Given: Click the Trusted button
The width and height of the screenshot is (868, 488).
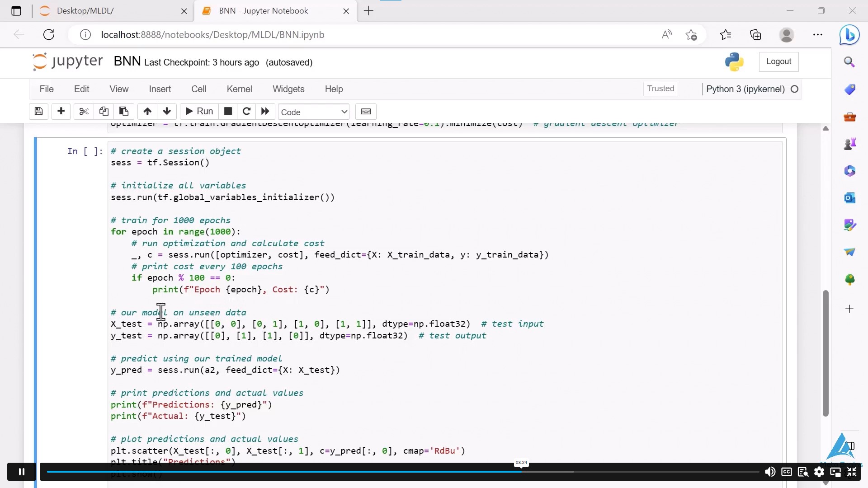Looking at the screenshot, I should click(660, 89).
